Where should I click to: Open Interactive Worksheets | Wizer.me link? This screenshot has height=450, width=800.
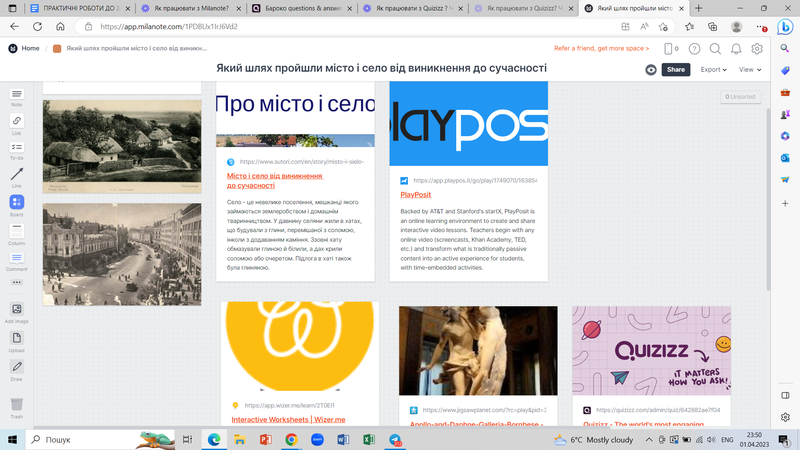click(x=288, y=419)
